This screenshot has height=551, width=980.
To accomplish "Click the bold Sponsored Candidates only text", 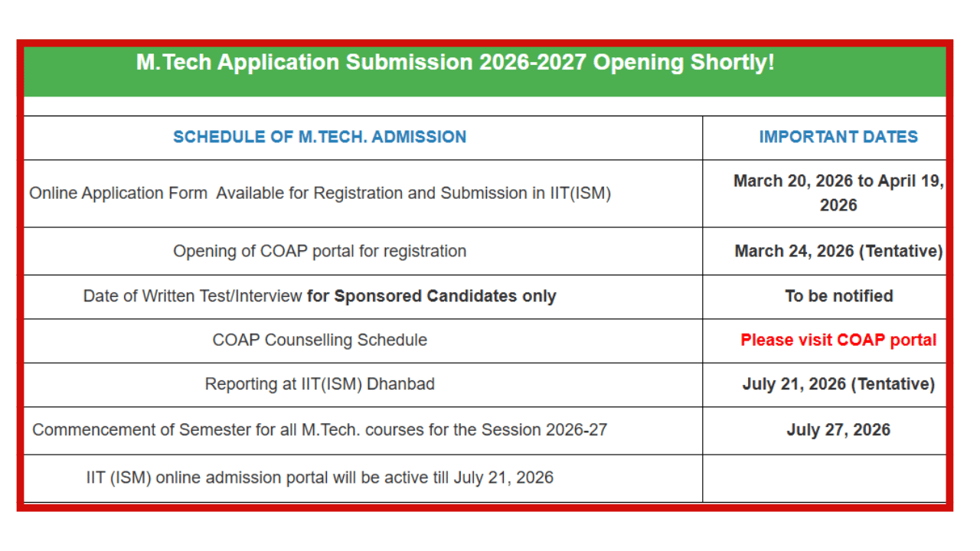I will [432, 296].
